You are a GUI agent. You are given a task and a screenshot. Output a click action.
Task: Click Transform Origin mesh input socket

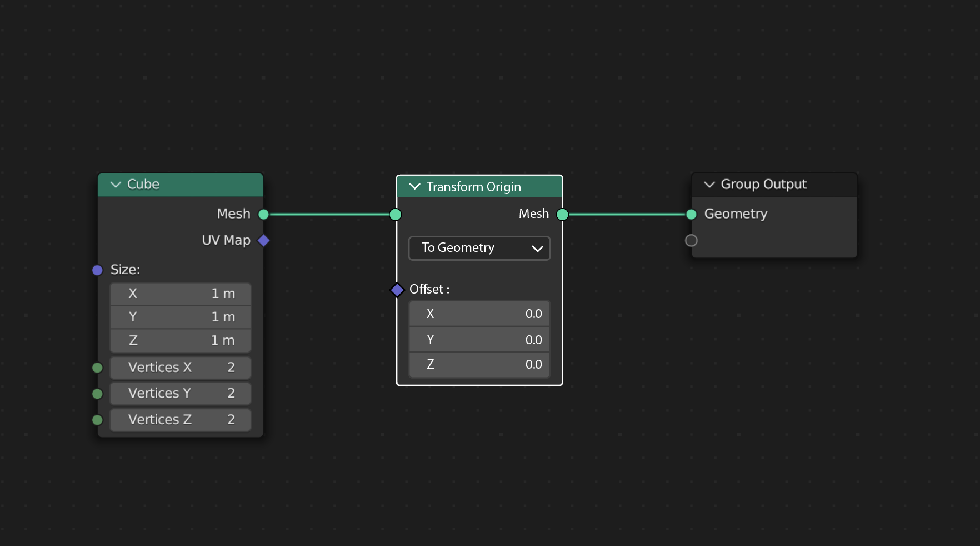click(x=396, y=215)
